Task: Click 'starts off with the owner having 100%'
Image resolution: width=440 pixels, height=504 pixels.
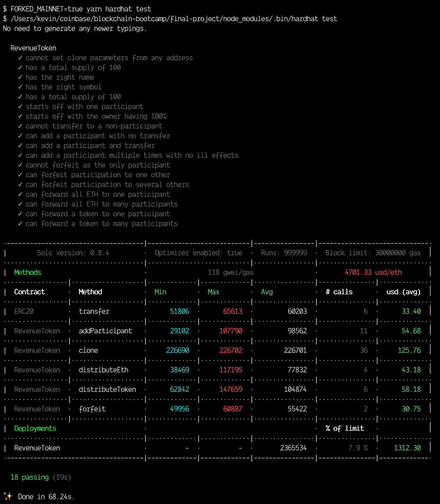Action: click(x=96, y=116)
